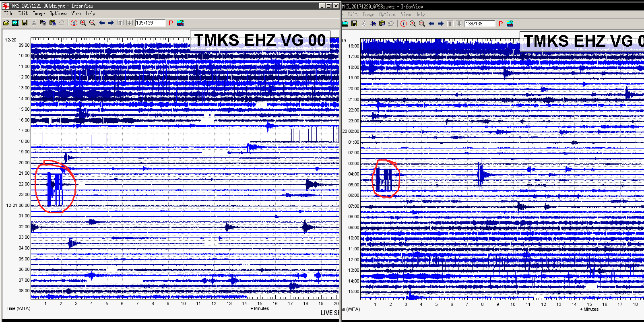The height and width of the screenshot is (322, 644).
Task: Save the image in the 0044z window
Action: tap(25, 23)
